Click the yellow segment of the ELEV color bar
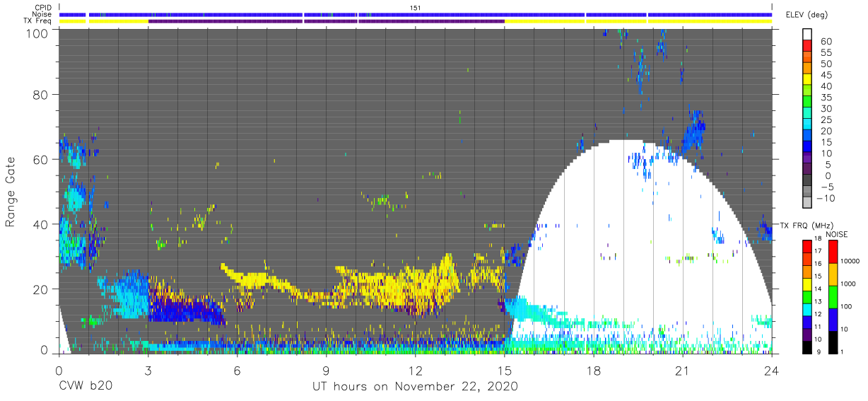 click(807, 79)
